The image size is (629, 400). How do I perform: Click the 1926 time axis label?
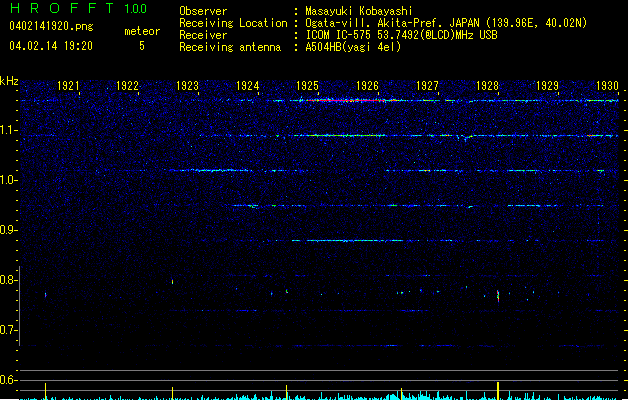pyautogui.click(x=367, y=86)
